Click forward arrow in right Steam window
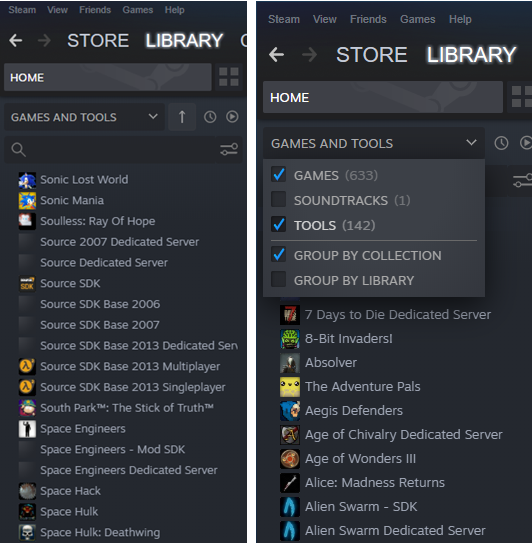Image resolution: width=532 pixels, height=543 pixels. [x=309, y=55]
